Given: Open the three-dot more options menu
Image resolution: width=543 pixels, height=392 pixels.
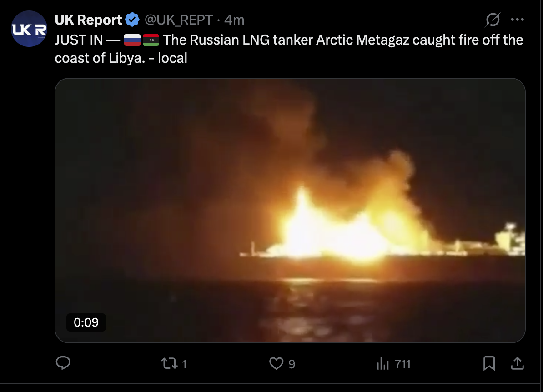Looking at the screenshot, I should point(518,20).
